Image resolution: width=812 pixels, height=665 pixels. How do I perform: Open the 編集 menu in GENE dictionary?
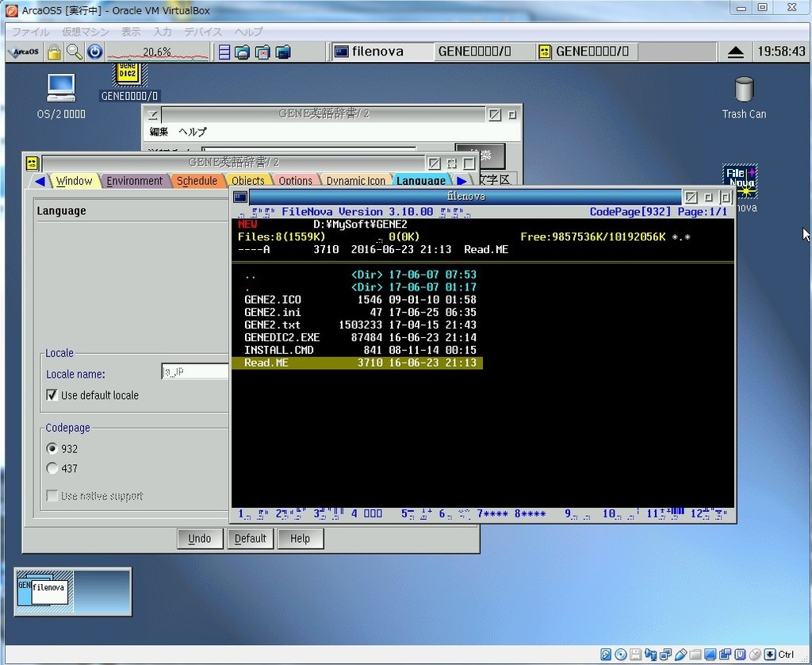tap(159, 132)
